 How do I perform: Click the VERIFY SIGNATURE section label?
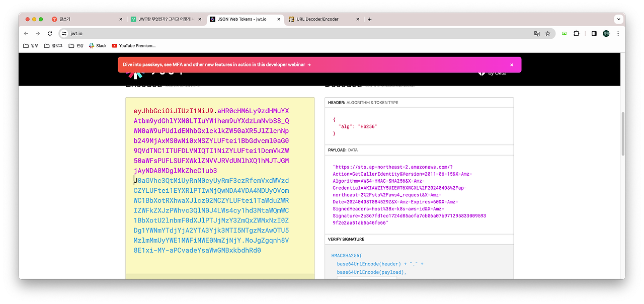(x=346, y=239)
